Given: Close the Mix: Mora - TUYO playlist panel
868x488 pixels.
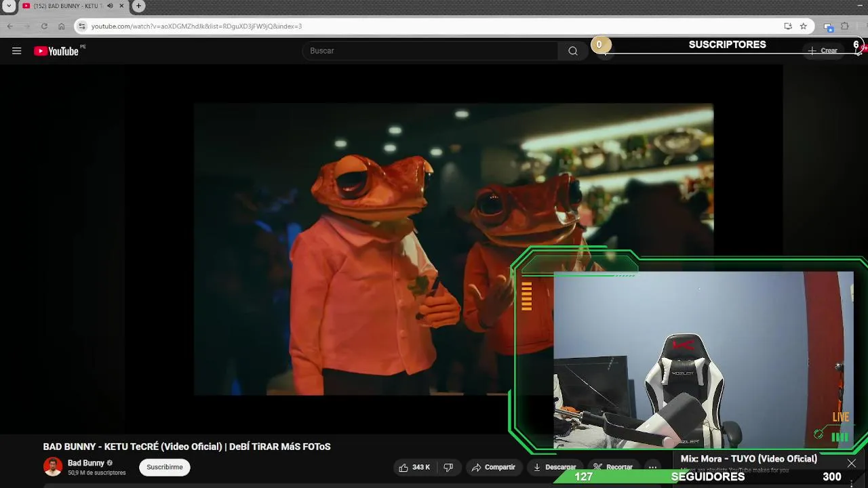Looking at the screenshot, I should pos(851,464).
